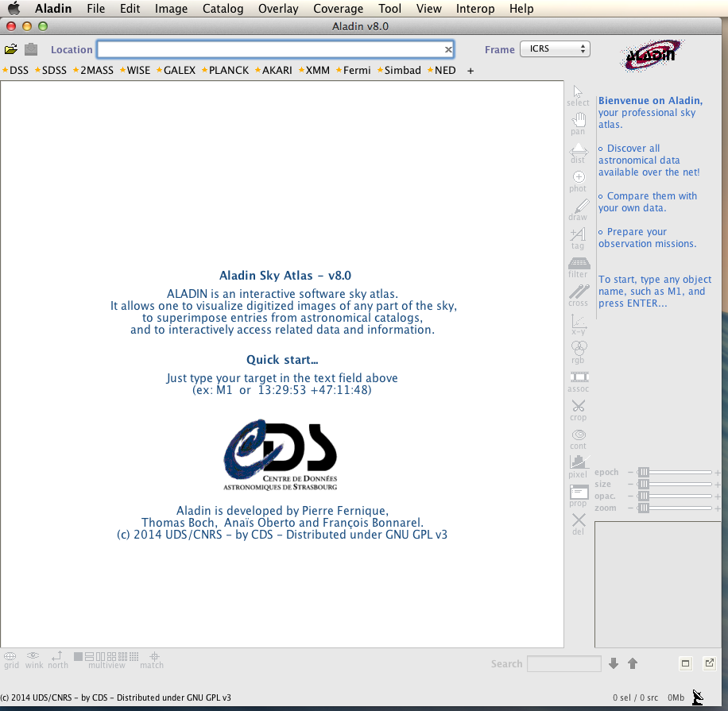The width and height of the screenshot is (728, 711).
Task: Switch to nine views layout
Action: point(122,656)
